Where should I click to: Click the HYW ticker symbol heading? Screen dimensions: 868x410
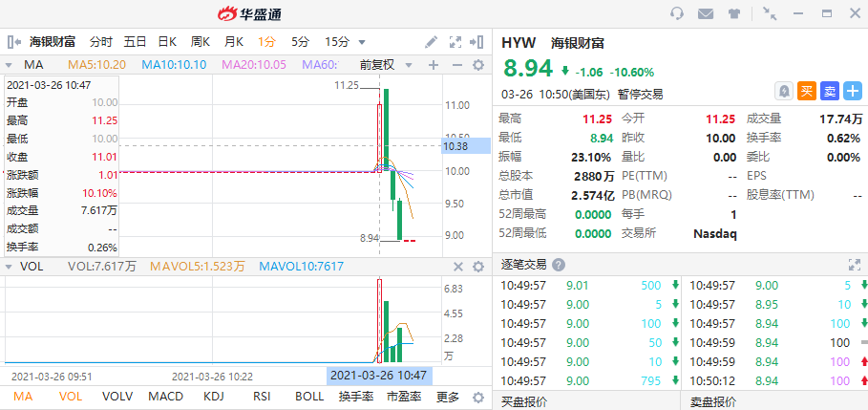point(519,43)
